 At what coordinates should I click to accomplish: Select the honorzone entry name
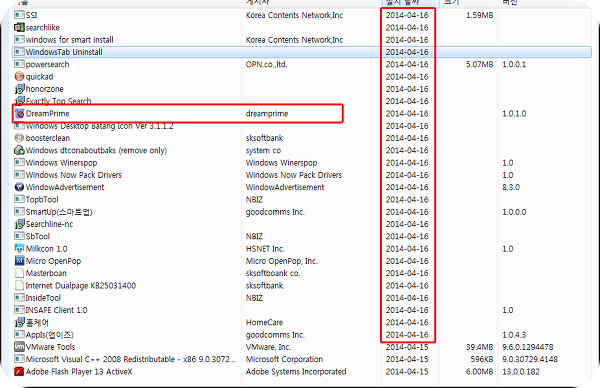coord(44,89)
